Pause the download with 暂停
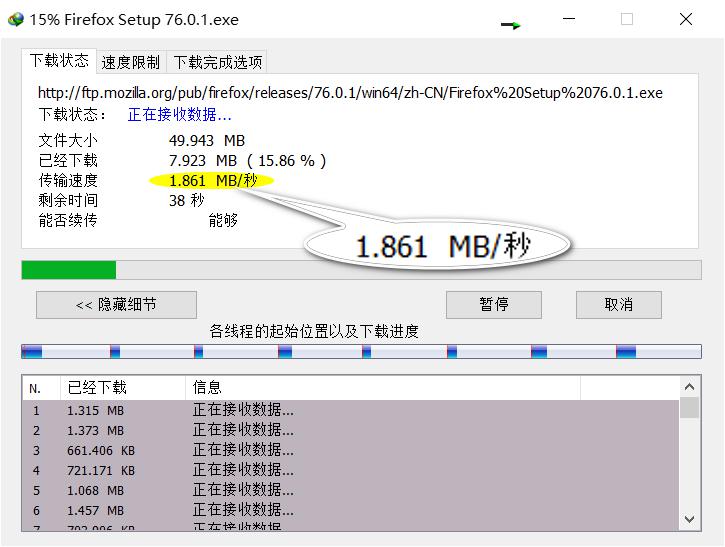This screenshot has width=725, height=547. (493, 305)
